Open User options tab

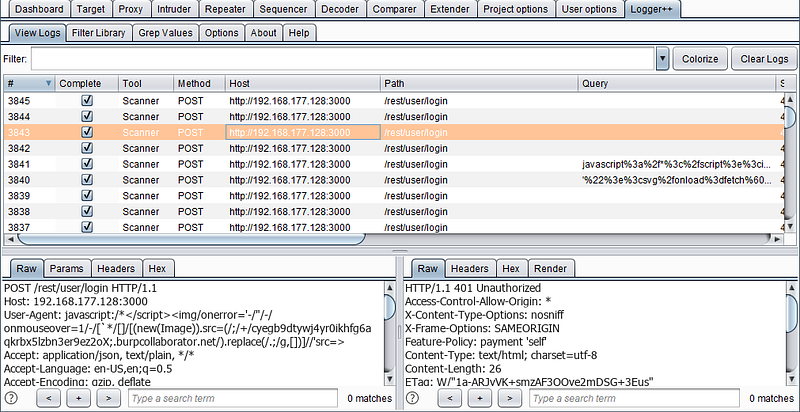[589, 9]
